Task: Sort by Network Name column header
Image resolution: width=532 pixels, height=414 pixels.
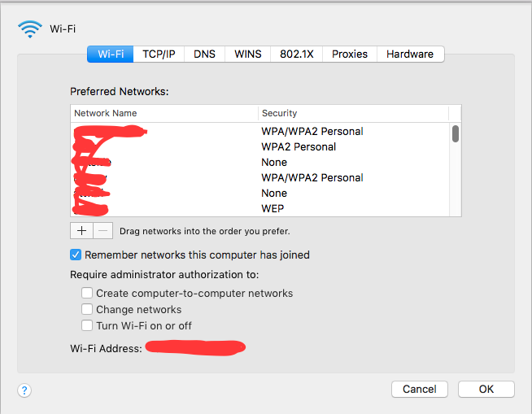Action: pyautogui.click(x=164, y=113)
